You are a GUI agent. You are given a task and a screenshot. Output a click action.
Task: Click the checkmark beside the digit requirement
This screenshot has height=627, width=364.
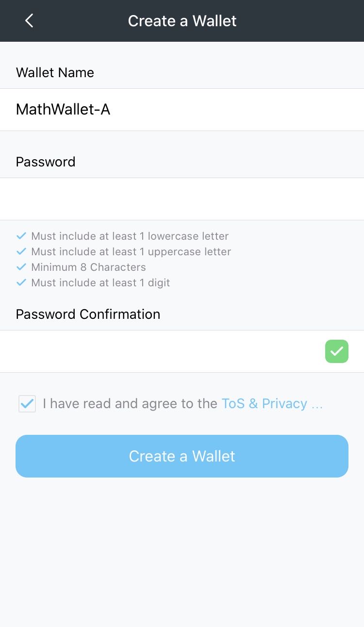(21, 282)
